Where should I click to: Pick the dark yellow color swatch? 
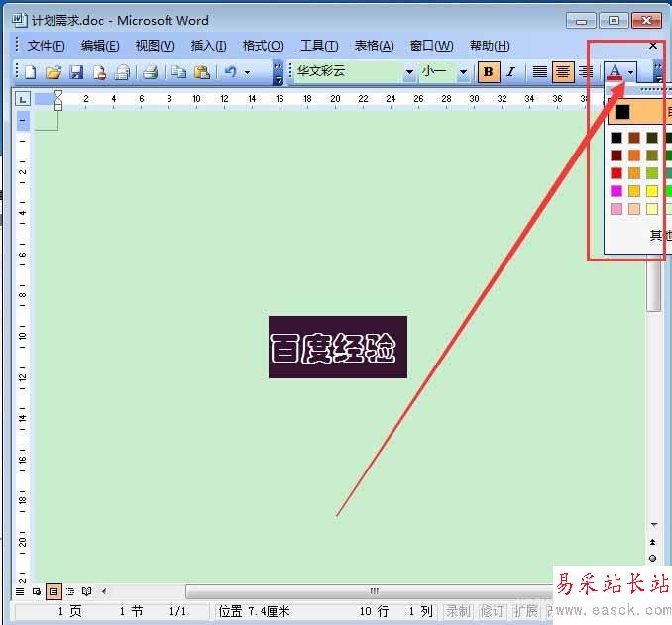click(x=652, y=156)
